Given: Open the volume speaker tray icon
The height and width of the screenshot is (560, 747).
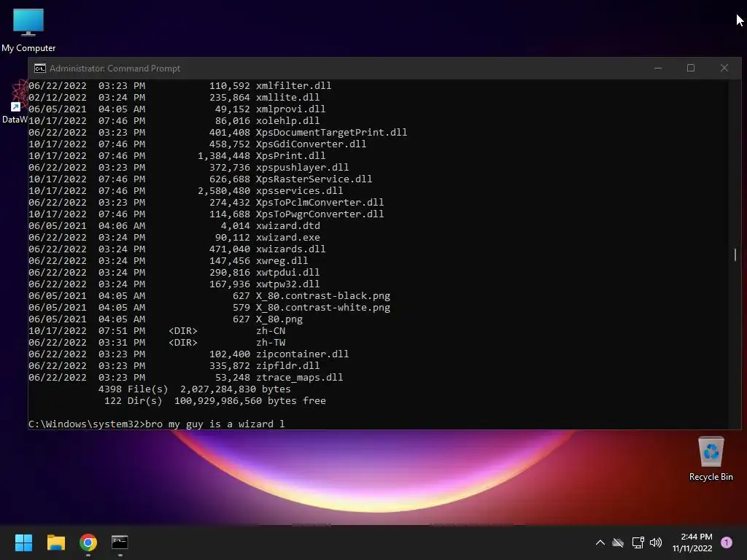Looking at the screenshot, I should coord(656,542).
